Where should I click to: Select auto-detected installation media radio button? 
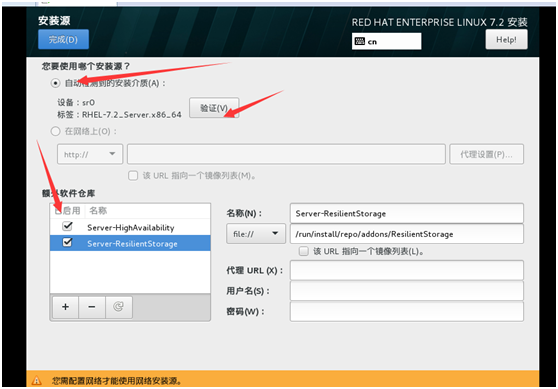55,83
